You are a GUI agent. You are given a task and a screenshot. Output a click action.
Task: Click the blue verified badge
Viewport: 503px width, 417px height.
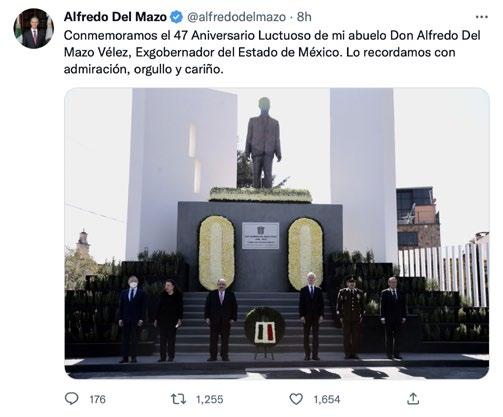[x=177, y=17]
